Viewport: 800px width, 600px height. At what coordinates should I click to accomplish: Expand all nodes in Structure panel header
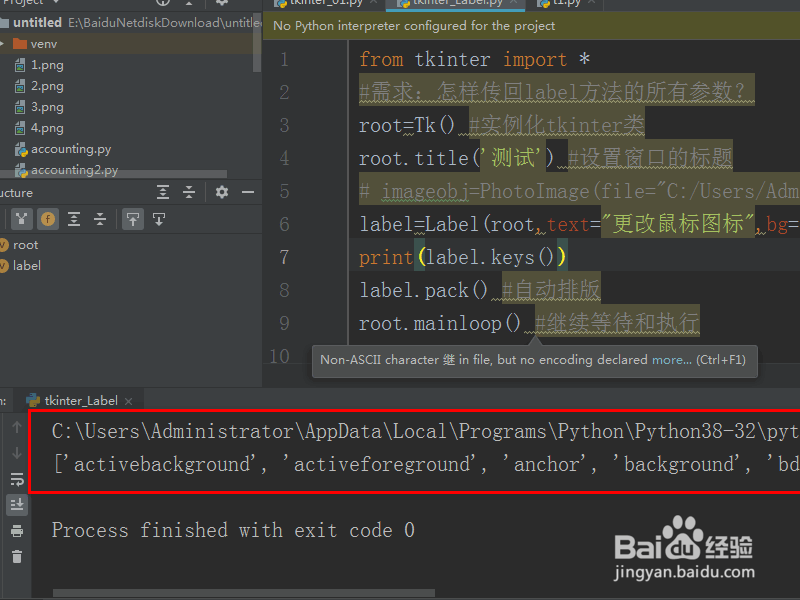[x=163, y=192]
